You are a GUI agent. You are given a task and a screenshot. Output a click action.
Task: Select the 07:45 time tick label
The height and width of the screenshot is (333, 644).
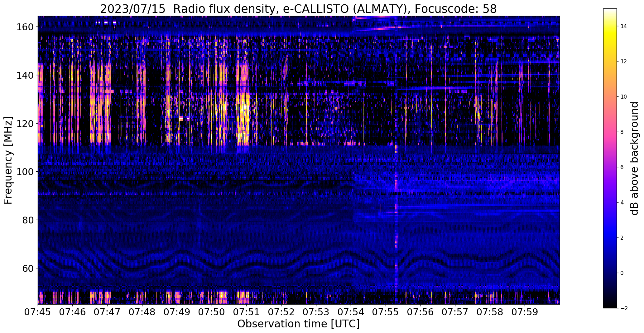38,312
